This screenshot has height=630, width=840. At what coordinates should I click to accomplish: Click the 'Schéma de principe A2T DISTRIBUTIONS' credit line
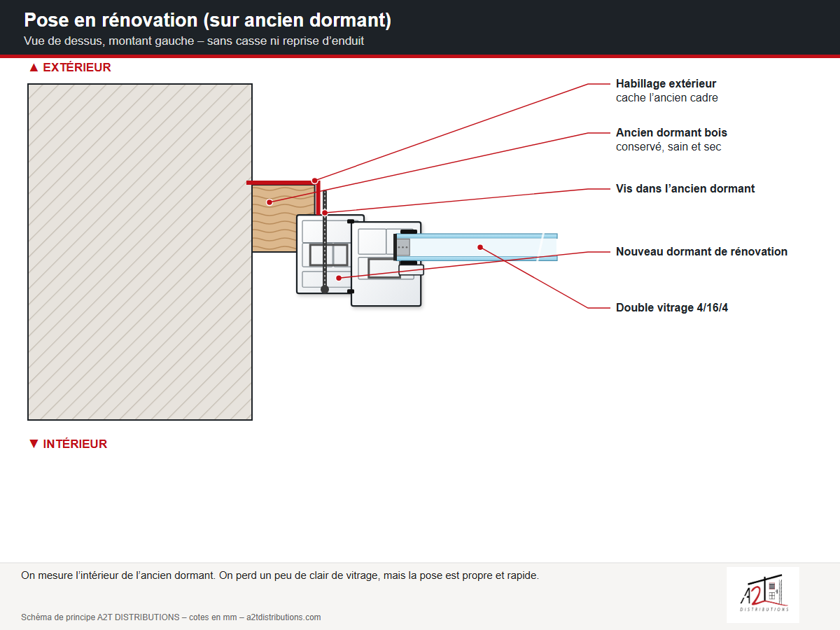[x=171, y=617]
